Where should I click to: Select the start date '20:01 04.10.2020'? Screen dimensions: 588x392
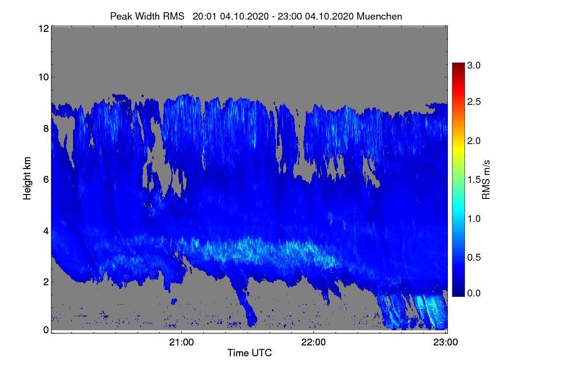click(x=230, y=16)
